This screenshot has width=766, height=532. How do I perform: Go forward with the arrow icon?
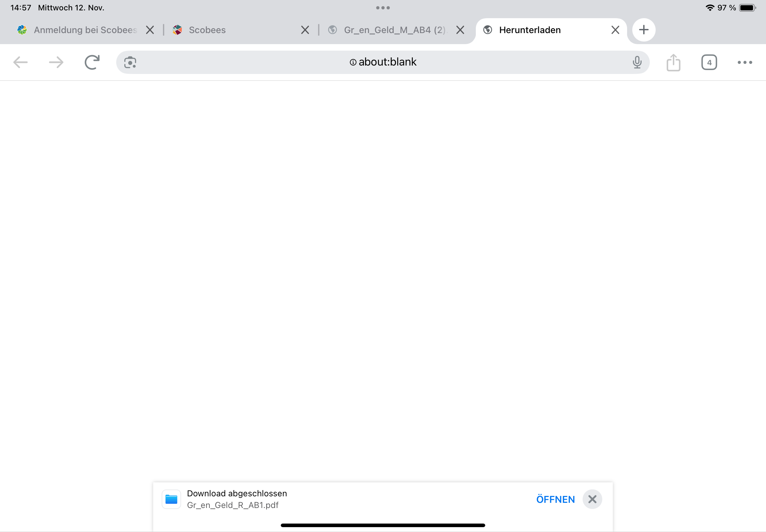56,62
